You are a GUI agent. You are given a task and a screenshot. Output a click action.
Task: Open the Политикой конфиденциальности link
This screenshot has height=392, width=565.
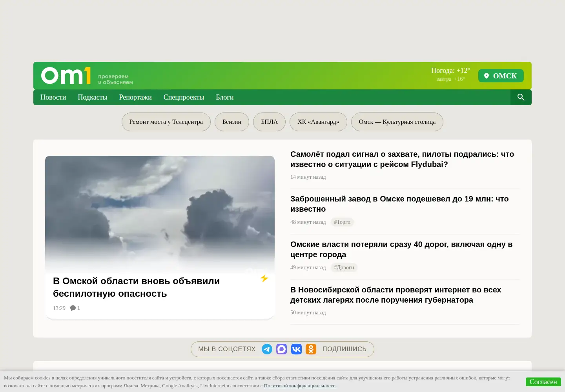pyautogui.click(x=300, y=386)
